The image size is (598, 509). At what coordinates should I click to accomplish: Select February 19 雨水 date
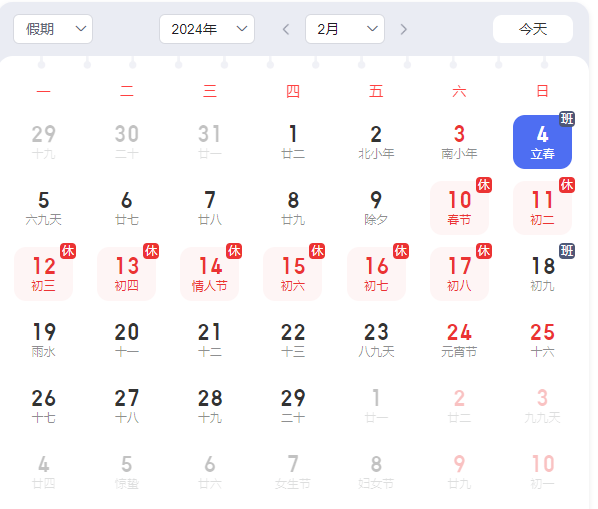click(x=43, y=340)
